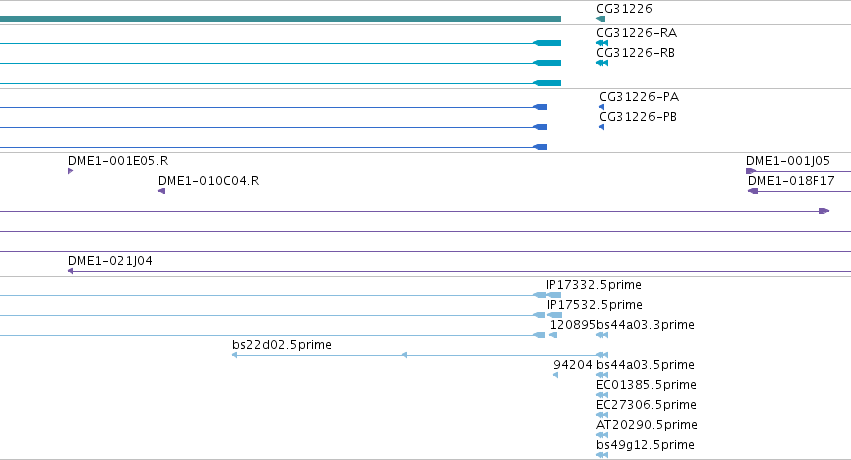
Task: Click the EC27306.5prime EST label
Action: pyautogui.click(x=646, y=405)
